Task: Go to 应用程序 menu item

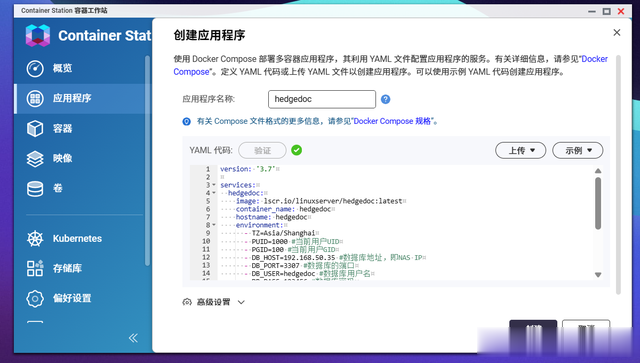Action: coord(82,98)
